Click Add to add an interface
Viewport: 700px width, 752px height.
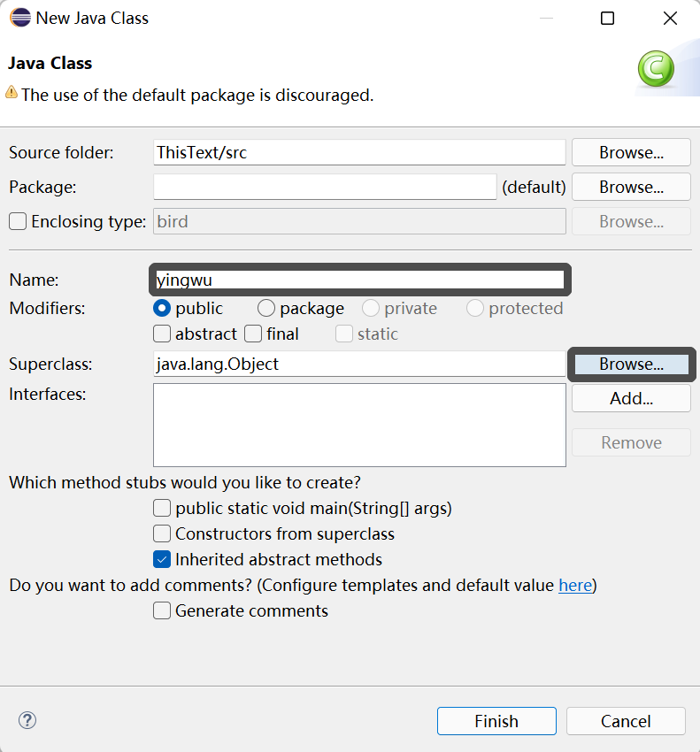point(631,398)
